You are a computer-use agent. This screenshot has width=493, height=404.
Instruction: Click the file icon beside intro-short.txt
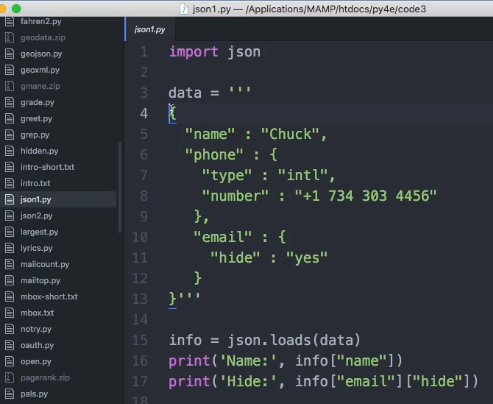pyautogui.click(x=10, y=167)
